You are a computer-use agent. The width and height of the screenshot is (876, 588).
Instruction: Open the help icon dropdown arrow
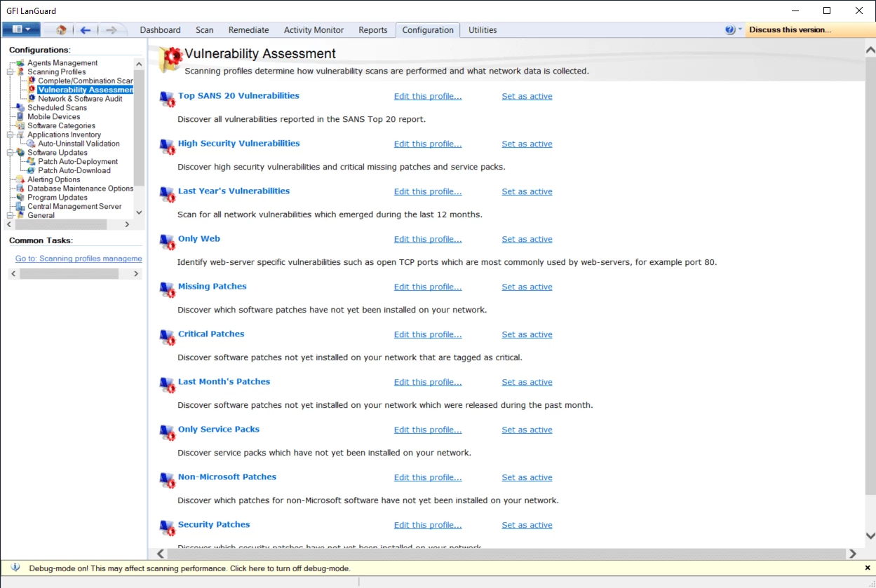[x=740, y=29]
